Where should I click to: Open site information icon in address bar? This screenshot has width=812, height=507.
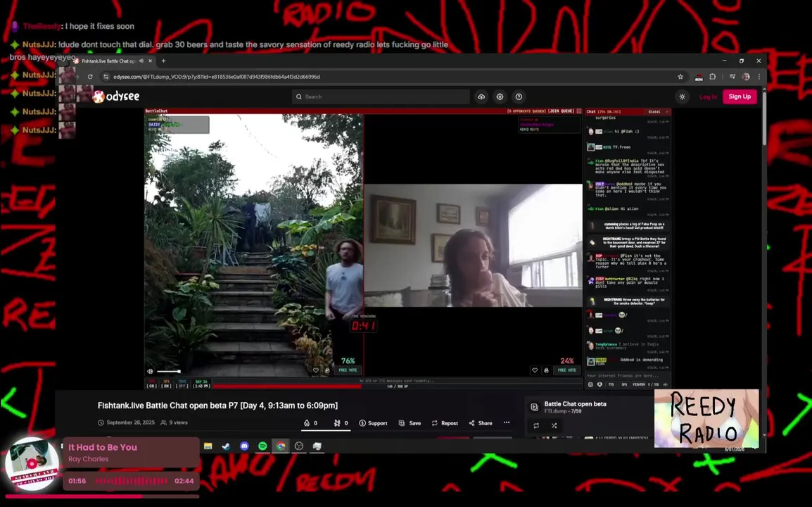point(106,77)
